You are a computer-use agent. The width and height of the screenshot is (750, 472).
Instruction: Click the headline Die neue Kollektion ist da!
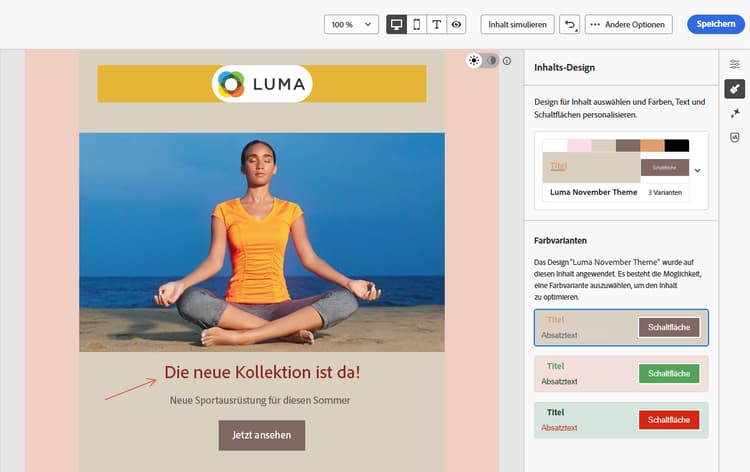[x=262, y=372]
